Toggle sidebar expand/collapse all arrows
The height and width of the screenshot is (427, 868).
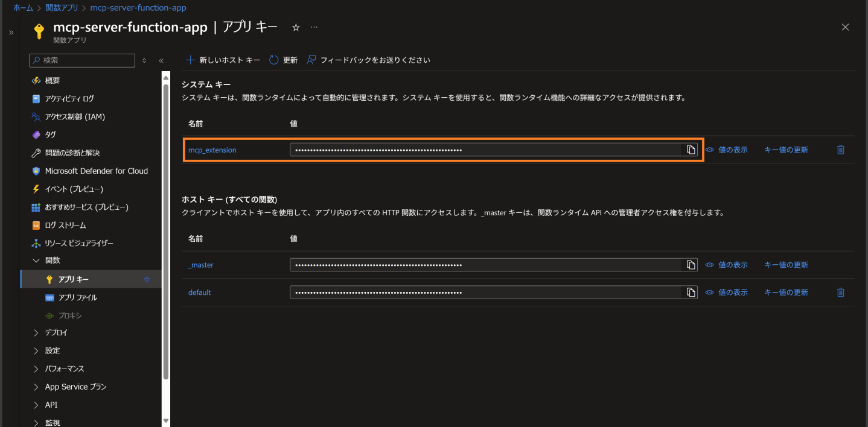[144, 60]
